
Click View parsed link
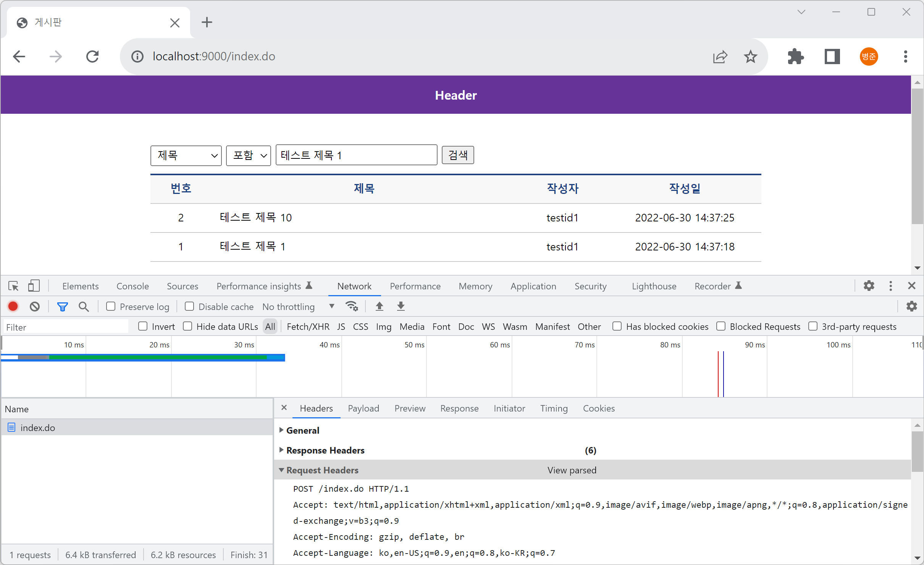pos(572,470)
